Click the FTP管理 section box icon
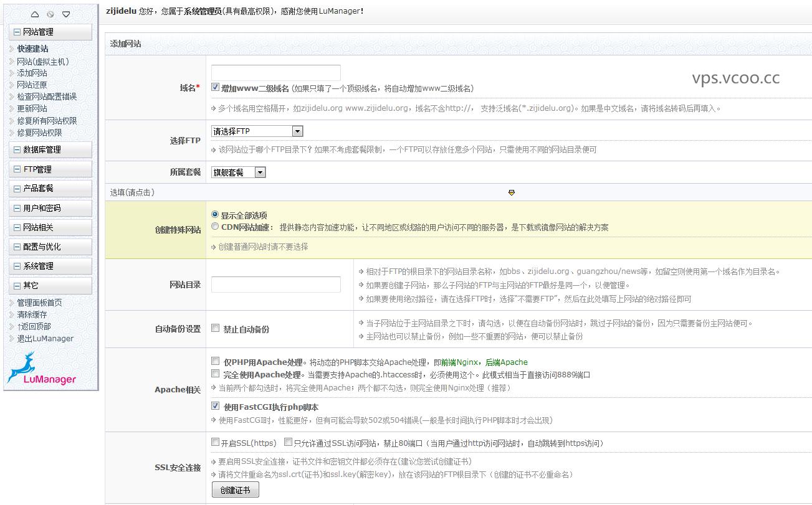The image size is (812, 505). click(x=17, y=169)
